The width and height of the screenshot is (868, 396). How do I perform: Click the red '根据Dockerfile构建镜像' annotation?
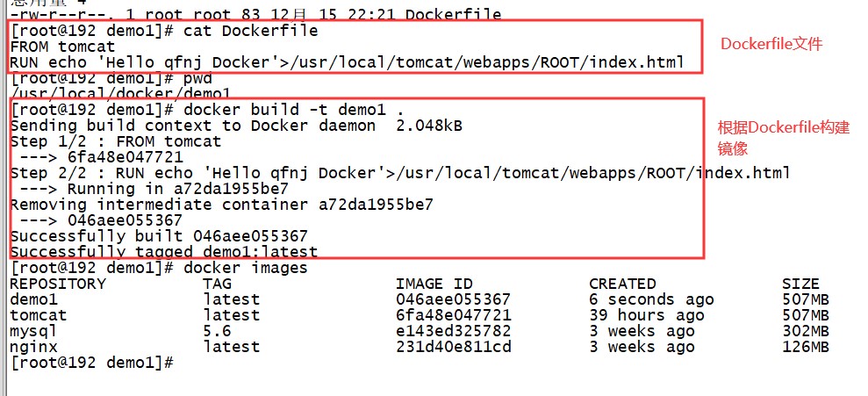[x=783, y=138]
